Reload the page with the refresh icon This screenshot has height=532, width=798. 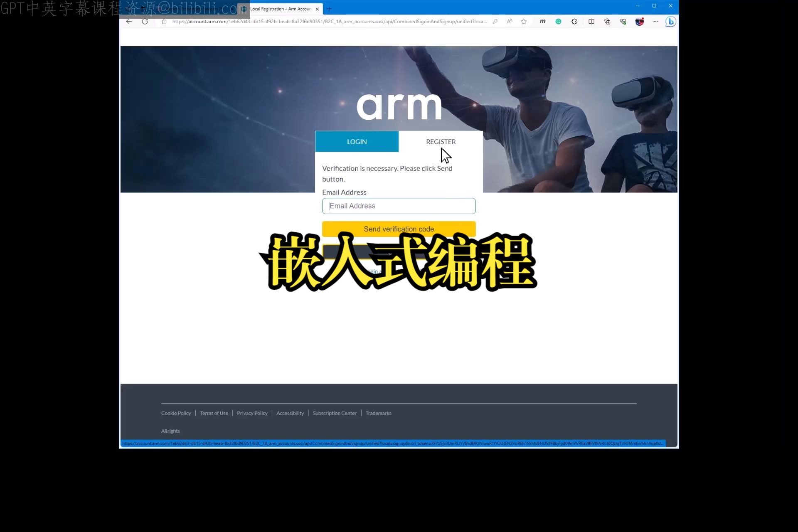145,22
